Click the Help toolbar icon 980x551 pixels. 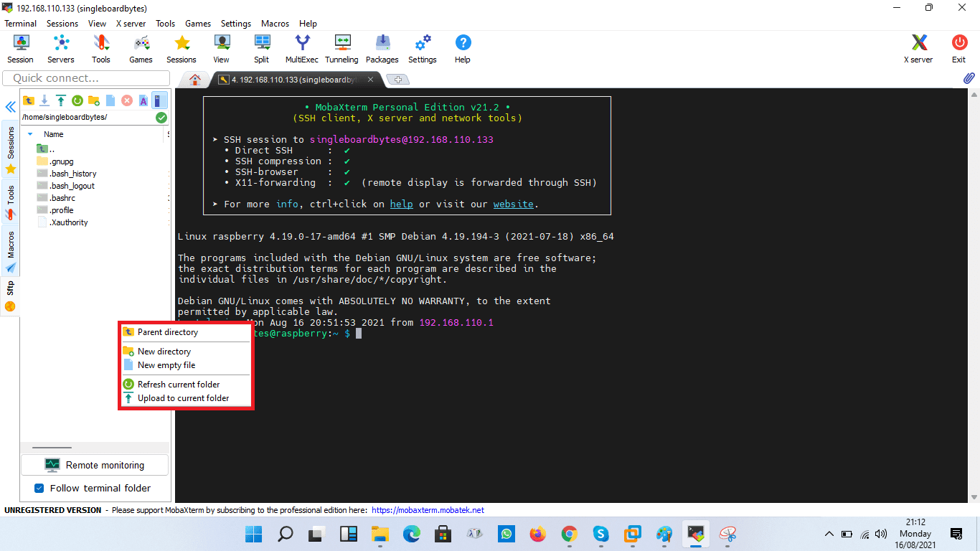click(463, 49)
